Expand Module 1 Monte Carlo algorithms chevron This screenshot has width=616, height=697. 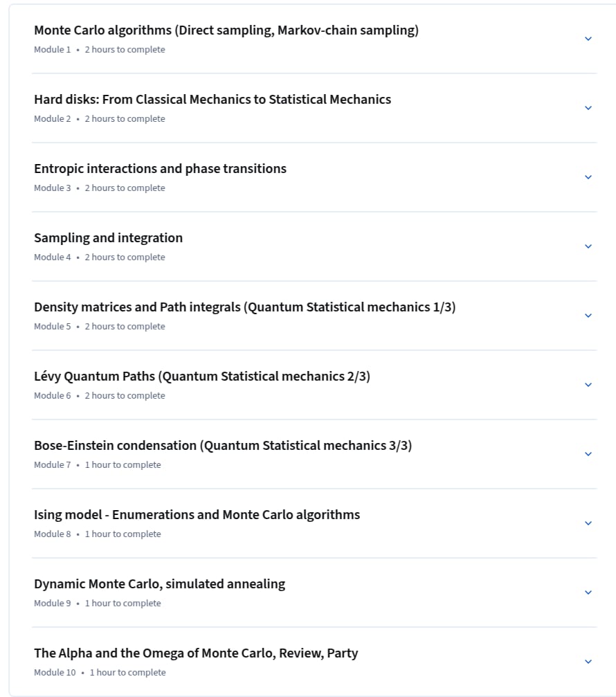[588, 39]
